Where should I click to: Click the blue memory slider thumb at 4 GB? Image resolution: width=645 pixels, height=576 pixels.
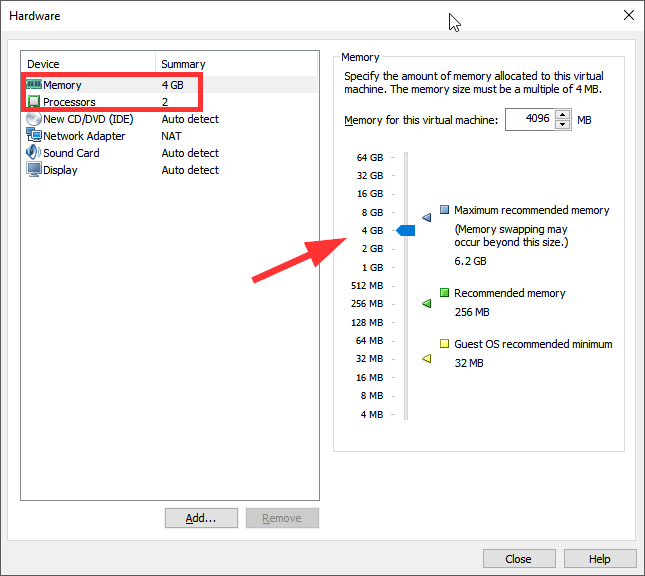(x=406, y=230)
